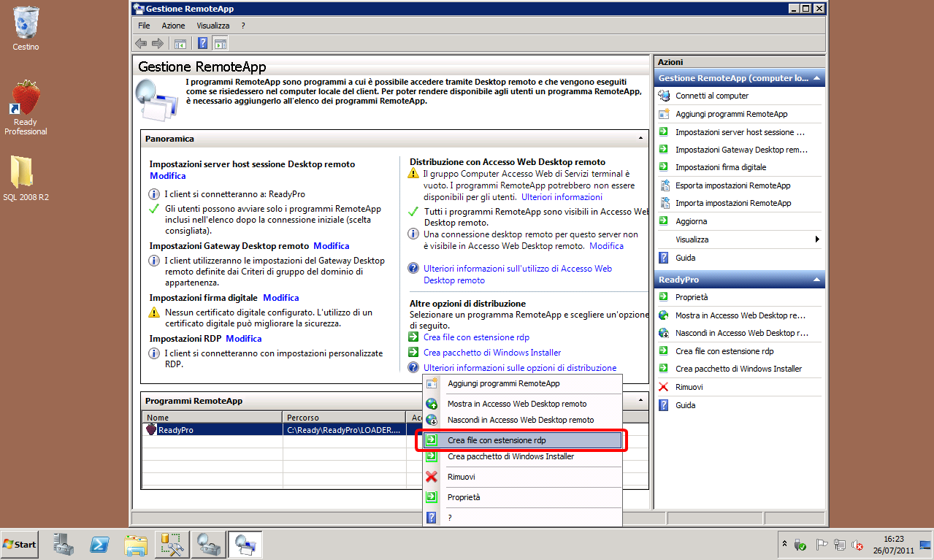Collapse the Programmi RemoteApp section arrow
This screenshot has height=560, width=934.
(640, 401)
